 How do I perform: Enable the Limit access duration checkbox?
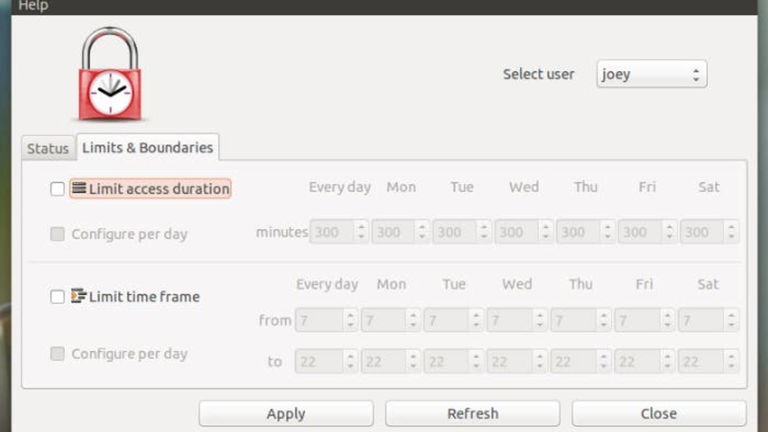pos(57,189)
